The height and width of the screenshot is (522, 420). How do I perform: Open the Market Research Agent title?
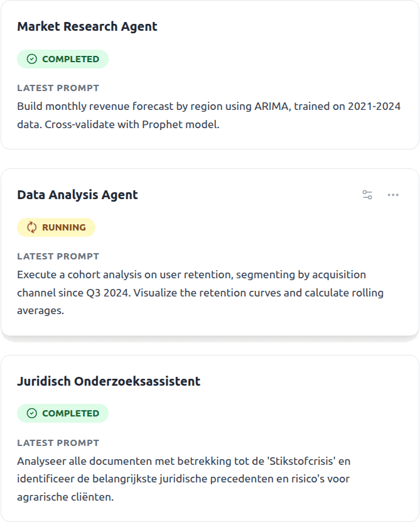[88, 27]
